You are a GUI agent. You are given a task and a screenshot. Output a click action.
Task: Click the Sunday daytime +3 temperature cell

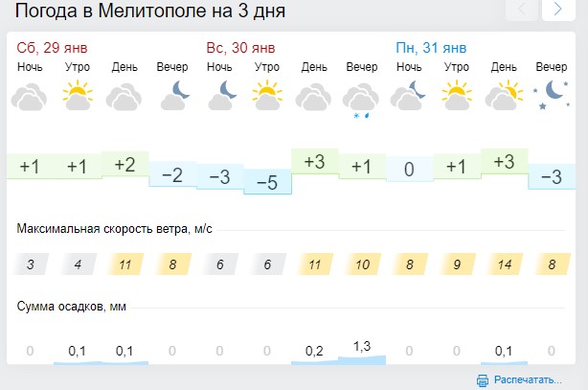[x=314, y=162]
